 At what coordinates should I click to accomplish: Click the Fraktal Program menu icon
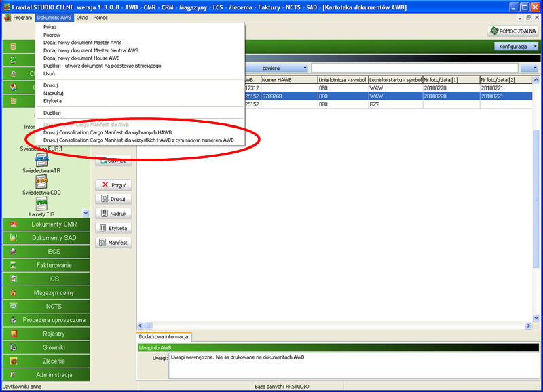coord(7,18)
